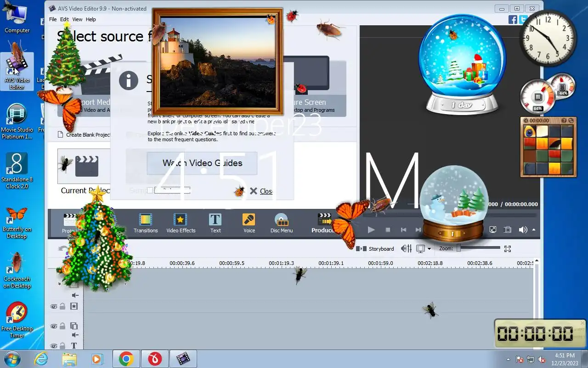Open Movie Studio Platinum desktop shortcut
This screenshot has height=368, width=588.
click(17, 121)
